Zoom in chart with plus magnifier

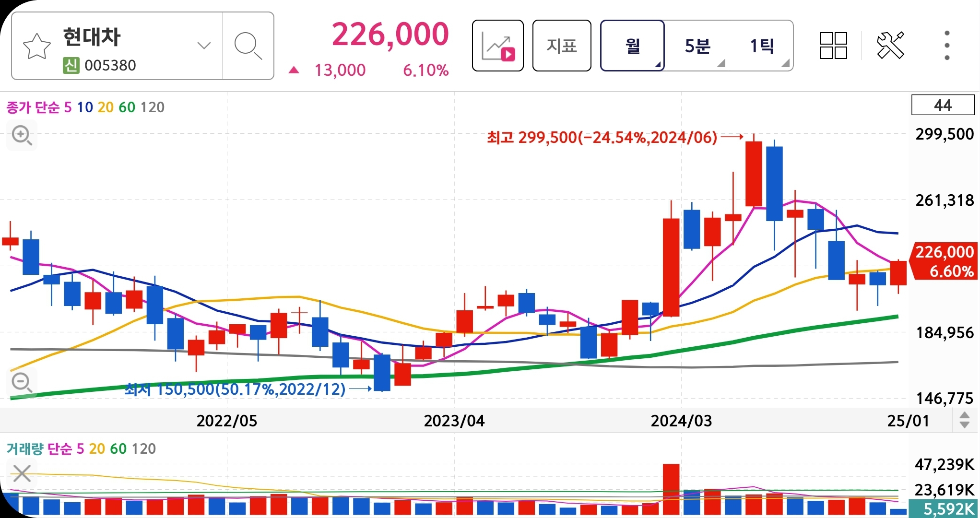click(x=22, y=136)
